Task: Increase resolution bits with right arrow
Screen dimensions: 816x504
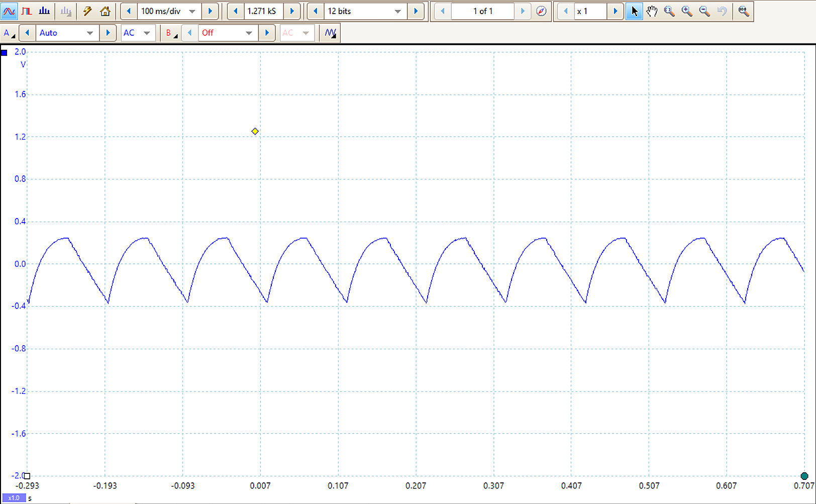Action: point(416,11)
